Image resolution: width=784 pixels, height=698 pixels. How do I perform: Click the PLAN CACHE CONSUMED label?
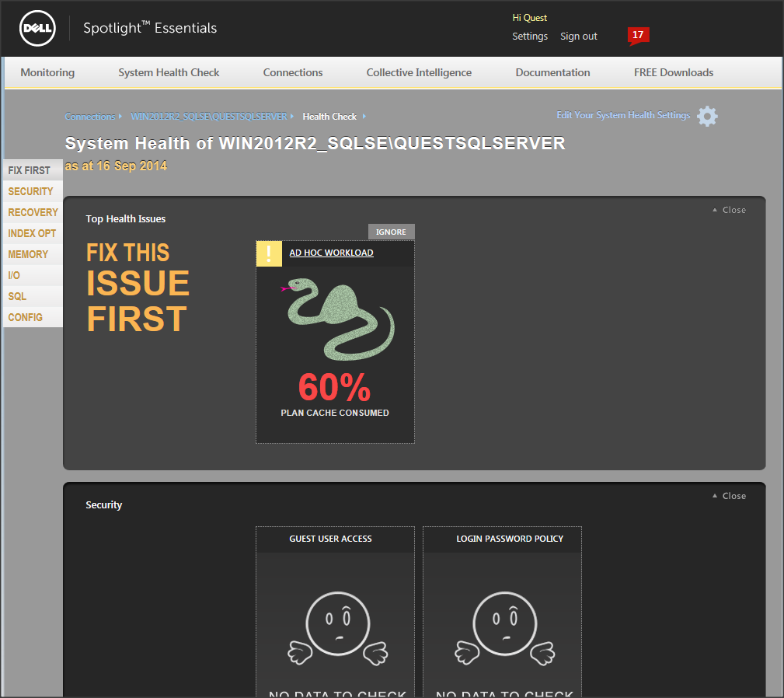334,413
